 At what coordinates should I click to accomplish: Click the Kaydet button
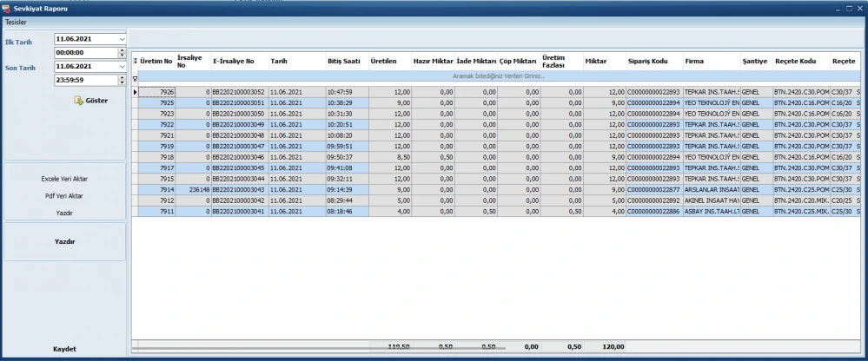pyautogui.click(x=64, y=349)
